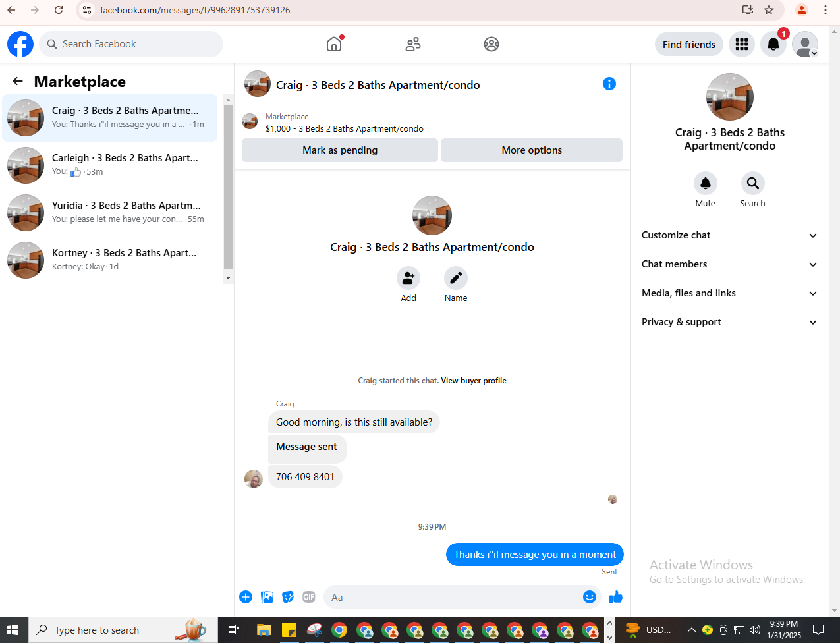Image resolution: width=840 pixels, height=643 pixels.
Task: Click Craig's avatar beside phone message
Action: coord(254,479)
